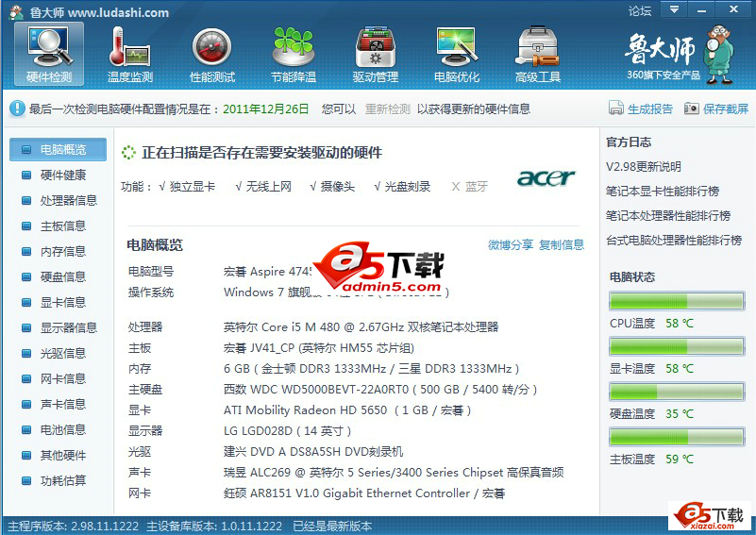The width and height of the screenshot is (756, 535).
Task: Click the acer brand logo
Action: (546, 178)
